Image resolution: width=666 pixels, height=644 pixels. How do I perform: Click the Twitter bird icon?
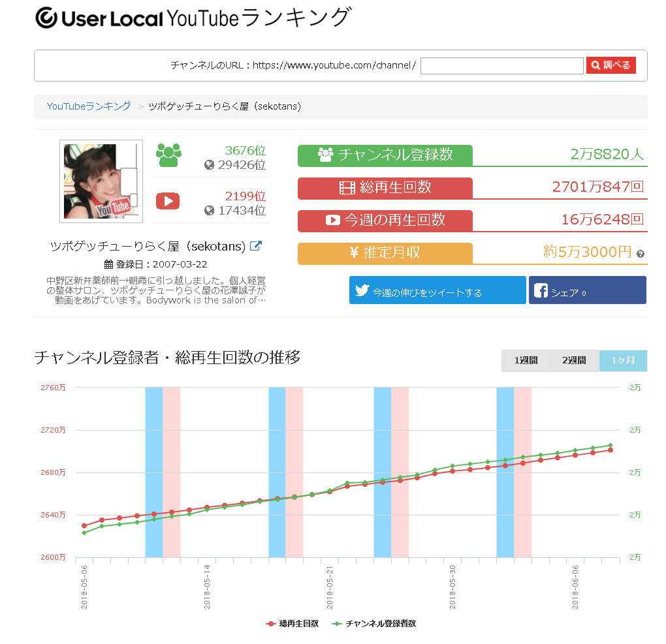pos(362,290)
